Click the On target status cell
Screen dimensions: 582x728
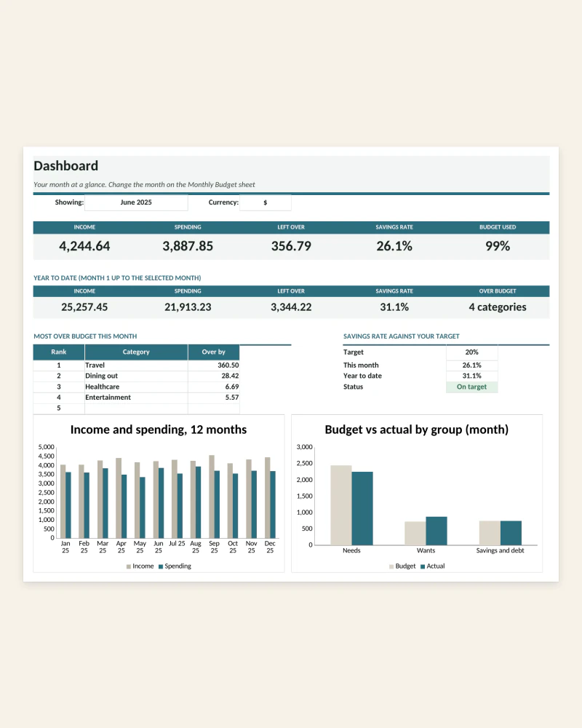471,387
